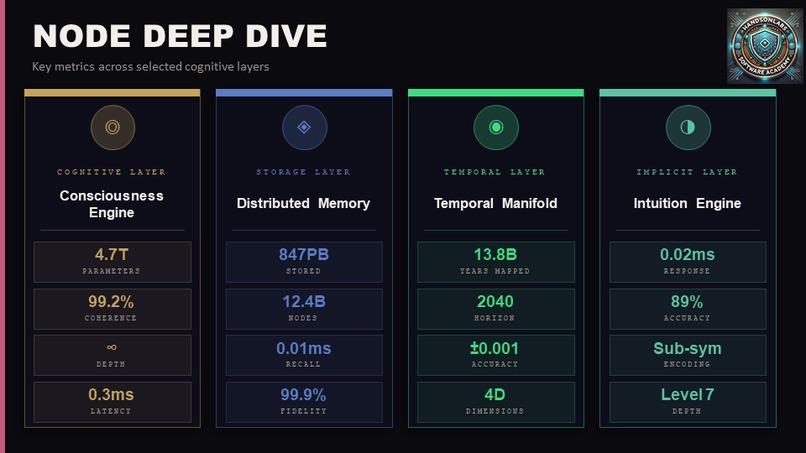Viewport: 806px width, 453px height.
Task: Click the COGNITIVE LAYER label
Action: (x=112, y=172)
